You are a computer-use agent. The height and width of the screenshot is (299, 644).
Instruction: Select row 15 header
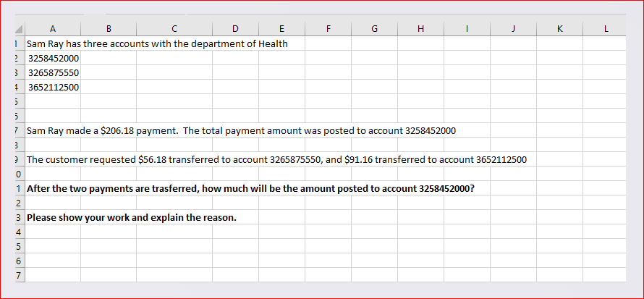[x=20, y=246]
